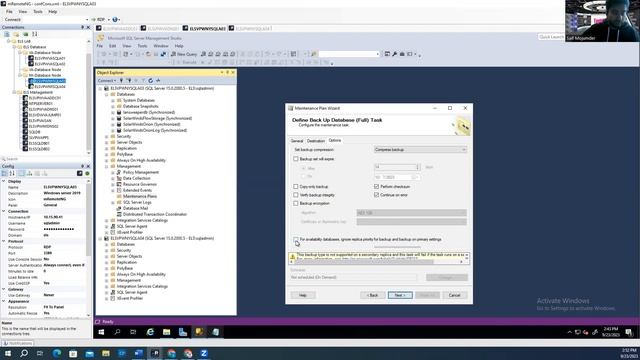Click the host Windows Start button
Screen dimensions: 640x360
8,353
